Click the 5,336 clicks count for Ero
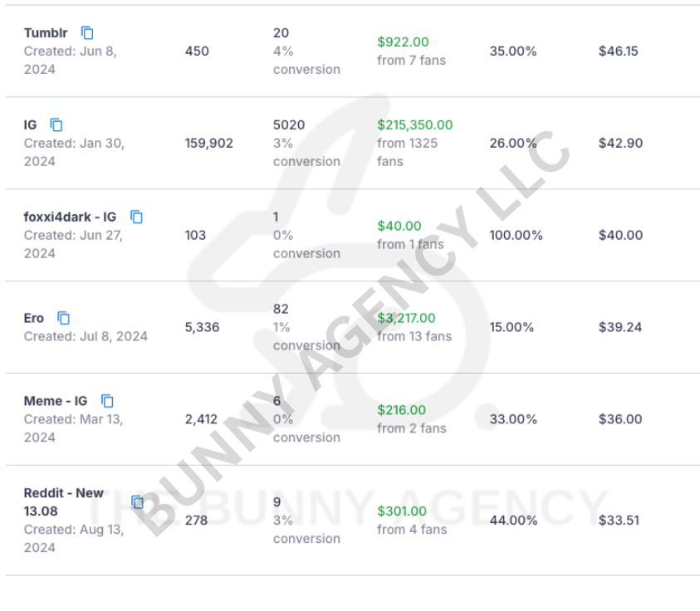This screenshot has width=700, height=611. (x=202, y=327)
